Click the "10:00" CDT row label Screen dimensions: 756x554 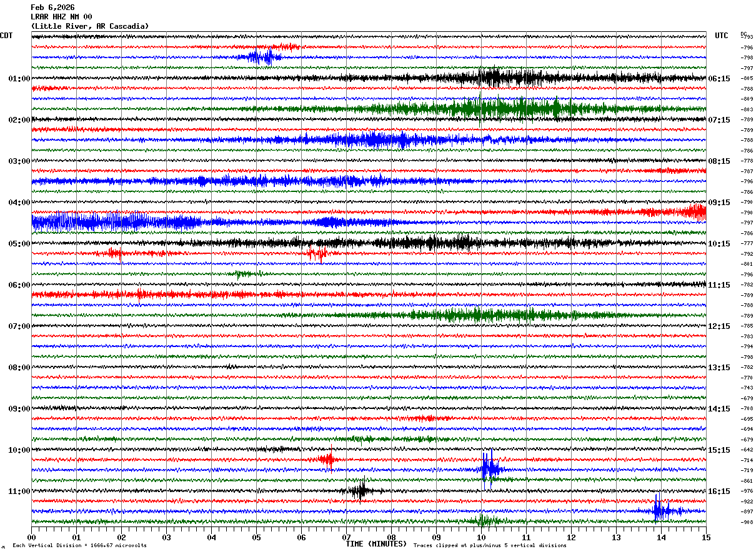coord(19,450)
